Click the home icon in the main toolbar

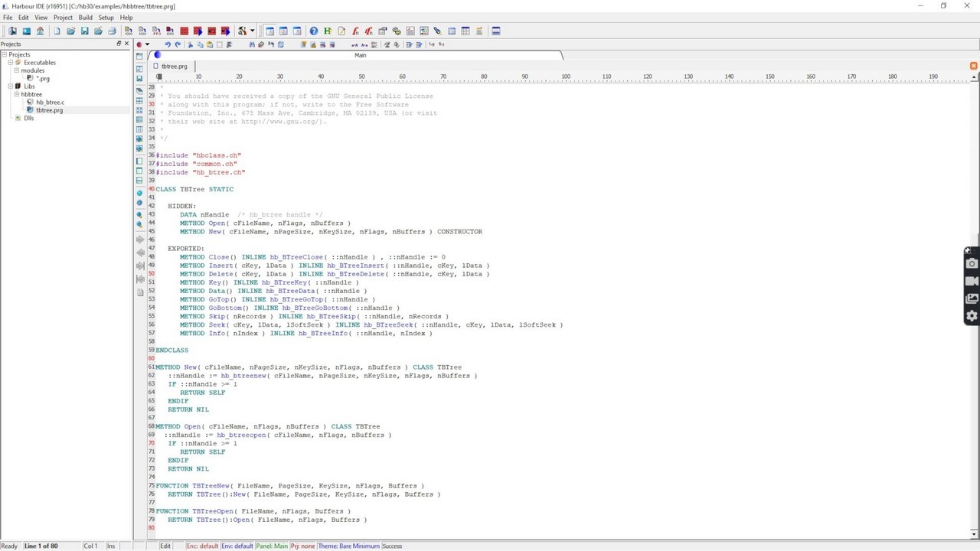point(40,31)
